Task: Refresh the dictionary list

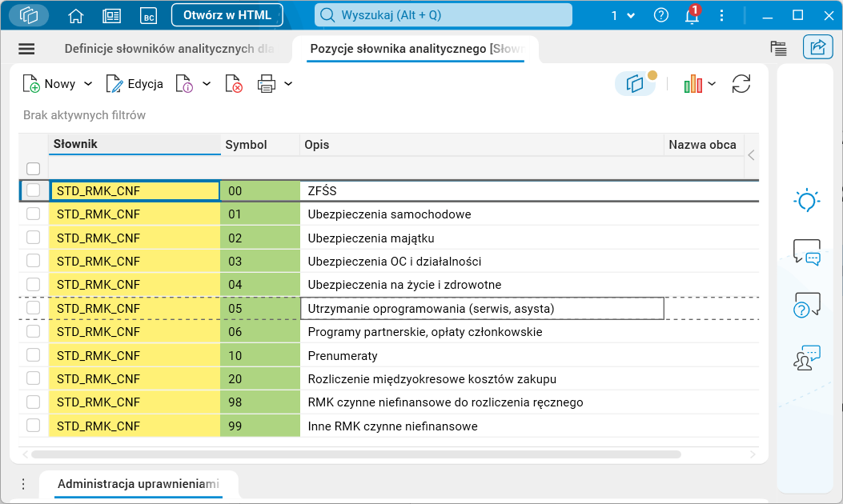Action: click(x=741, y=83)
